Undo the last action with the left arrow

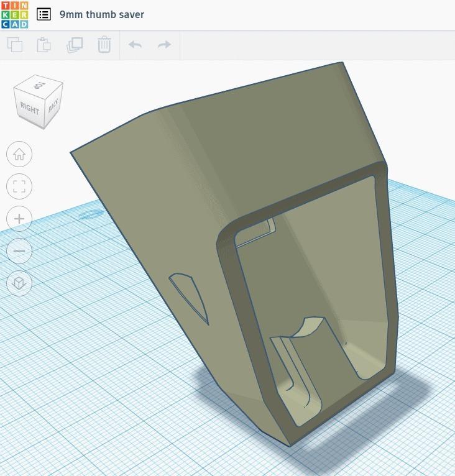135,45
